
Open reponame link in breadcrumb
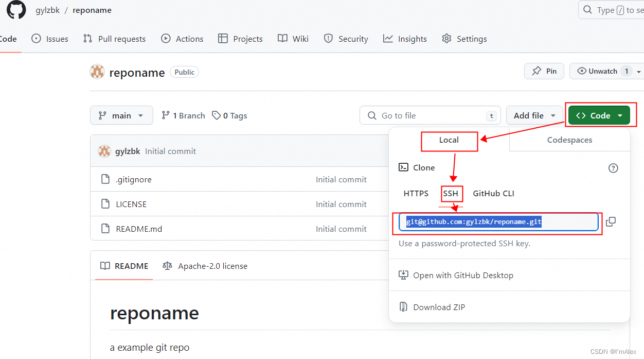point(92,10)
